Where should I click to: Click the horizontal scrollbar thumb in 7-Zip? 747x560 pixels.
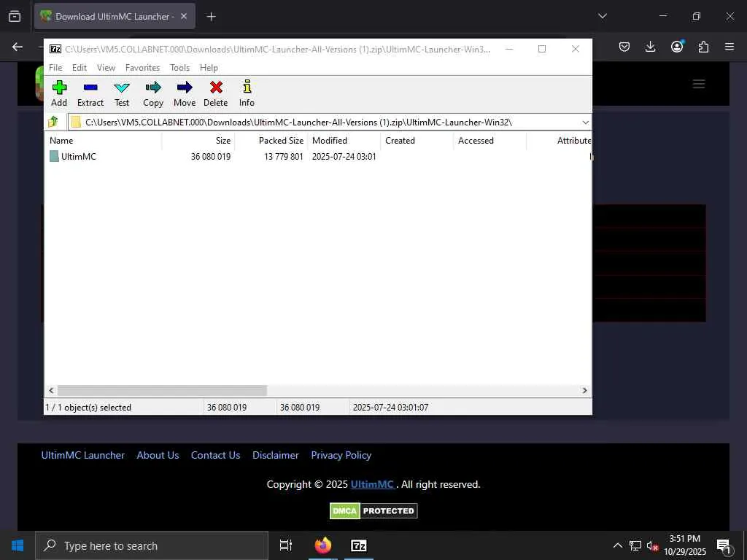162,391
